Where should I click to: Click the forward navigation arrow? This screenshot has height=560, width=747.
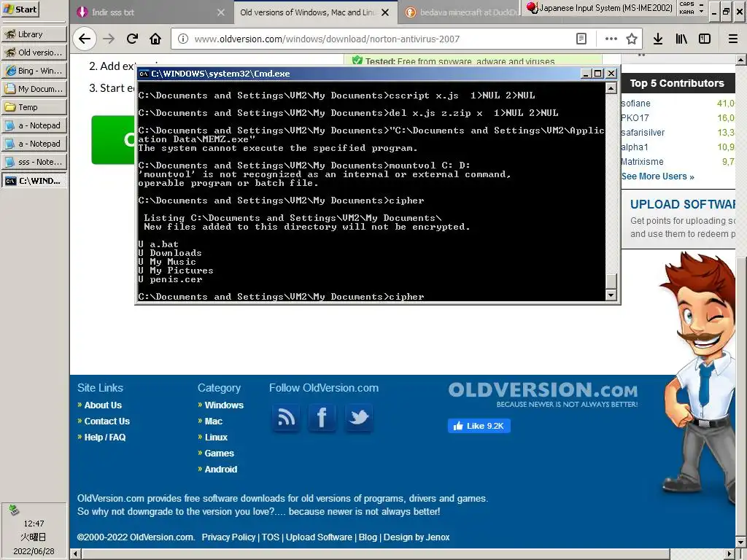tap(109, 39)
